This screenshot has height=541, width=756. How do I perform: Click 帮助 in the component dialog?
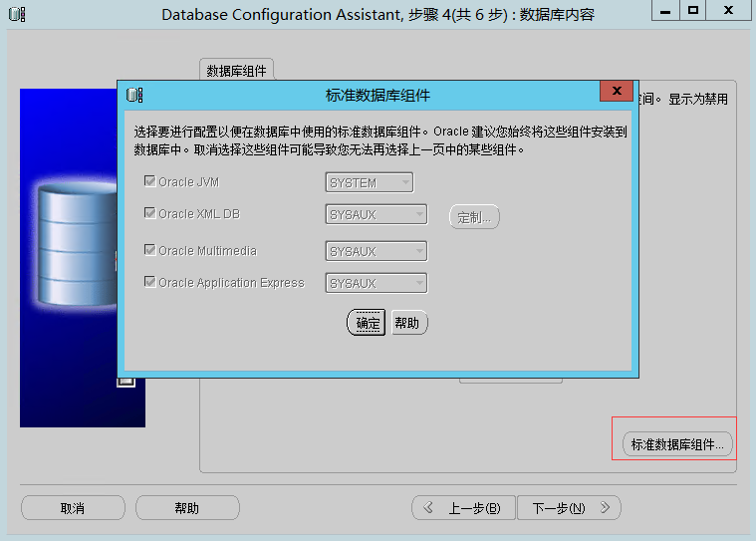[409, 323]
